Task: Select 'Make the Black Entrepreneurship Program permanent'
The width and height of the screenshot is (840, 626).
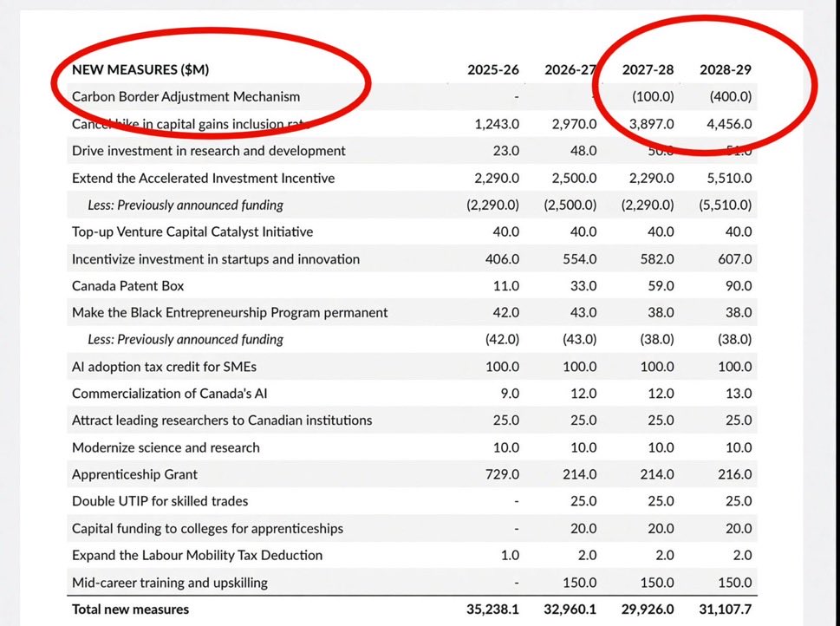Action: point(230,312)
